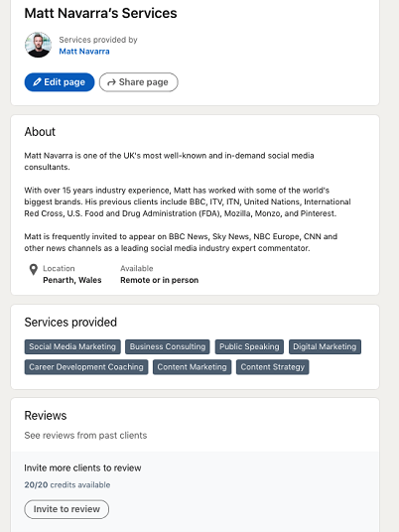Click the Penarth, Wales location text
The image size is (399, 532).
point(72,280)
